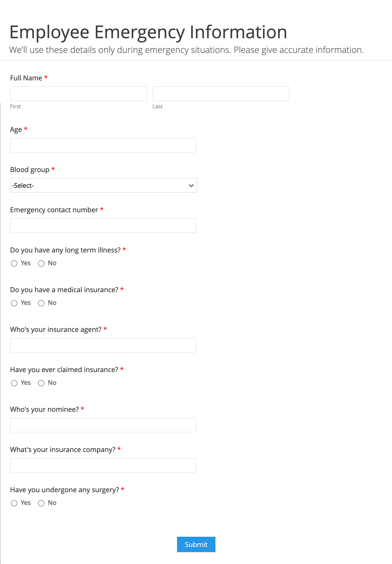
Task: Select Yes for undergone any surgery
Action: click(x=14, y=503)
